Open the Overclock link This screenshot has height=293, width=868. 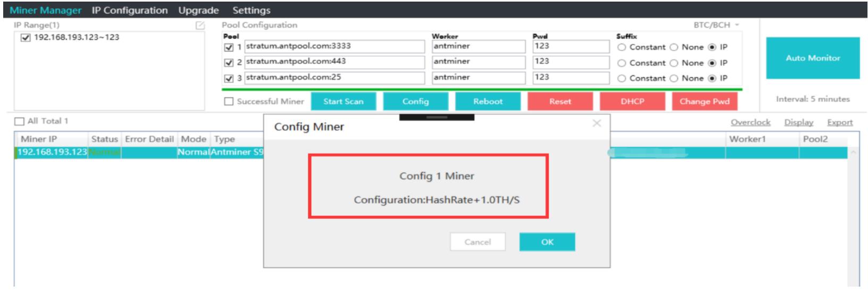click(x=750, y=122)
